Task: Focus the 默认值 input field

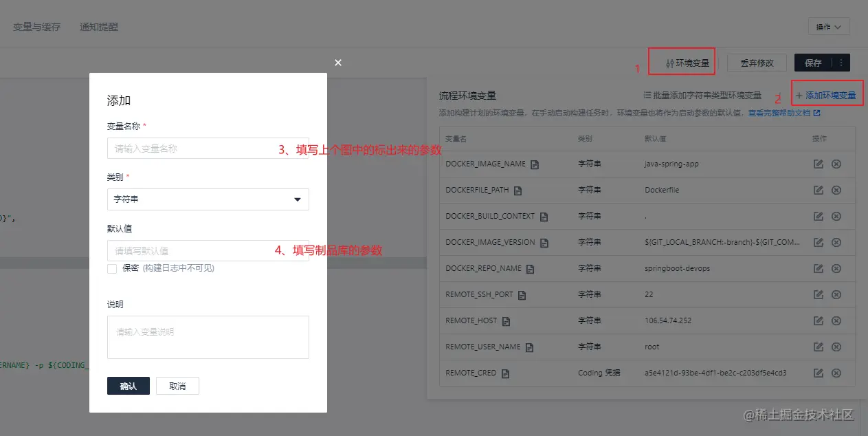Action: pyautogui.click(x=208, y=251)
